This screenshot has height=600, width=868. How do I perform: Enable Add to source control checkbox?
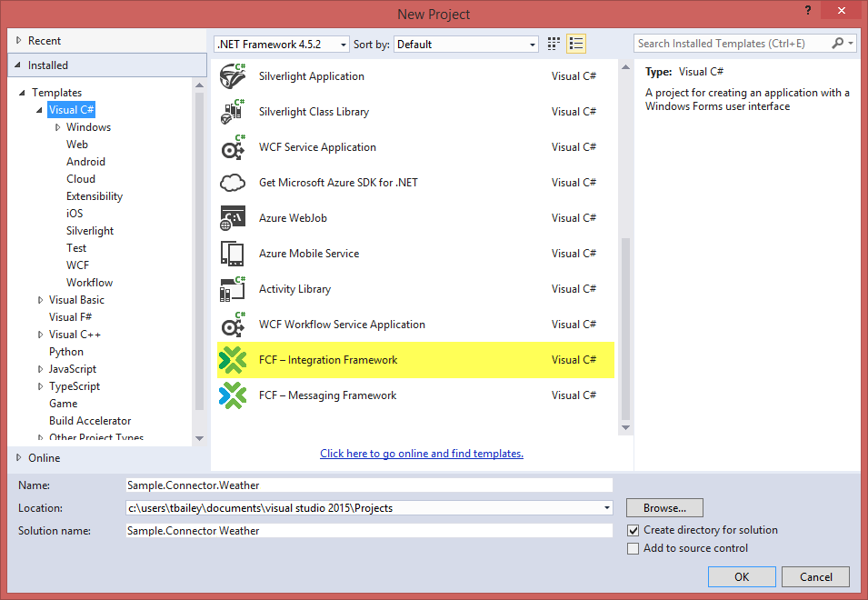(x=633, y=548)
